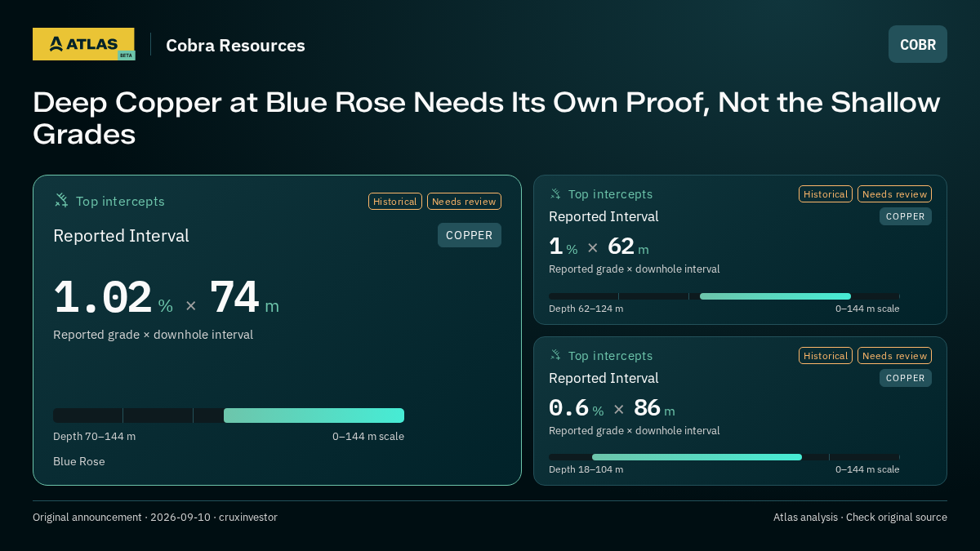Click the drill icon in the 0.6% × 86 m card
This screenshot has width=980, height=551.
(x=555, y=355)
